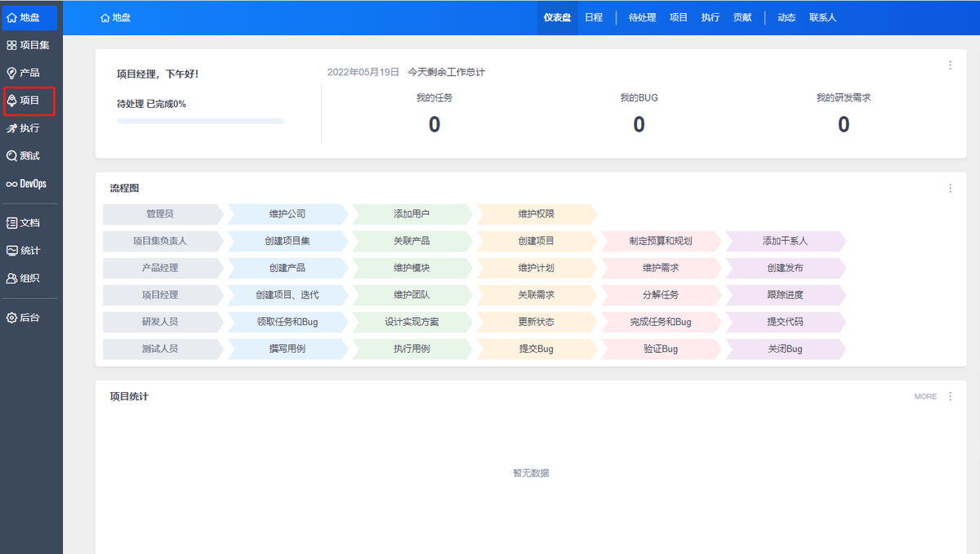Click the 我的研发需求 count
980x554 pixels.
click(x=844, y=124)
